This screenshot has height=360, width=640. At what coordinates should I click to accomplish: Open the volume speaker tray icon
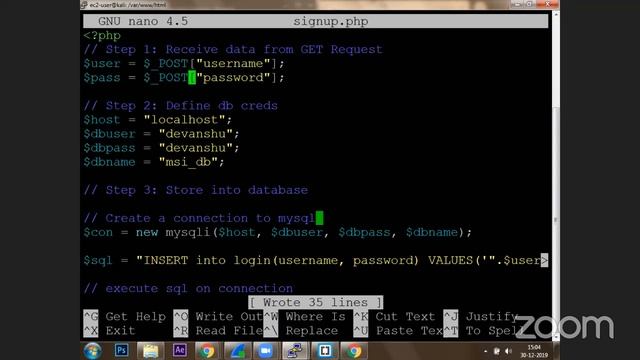pyautogui.click(x=508, y=351)
